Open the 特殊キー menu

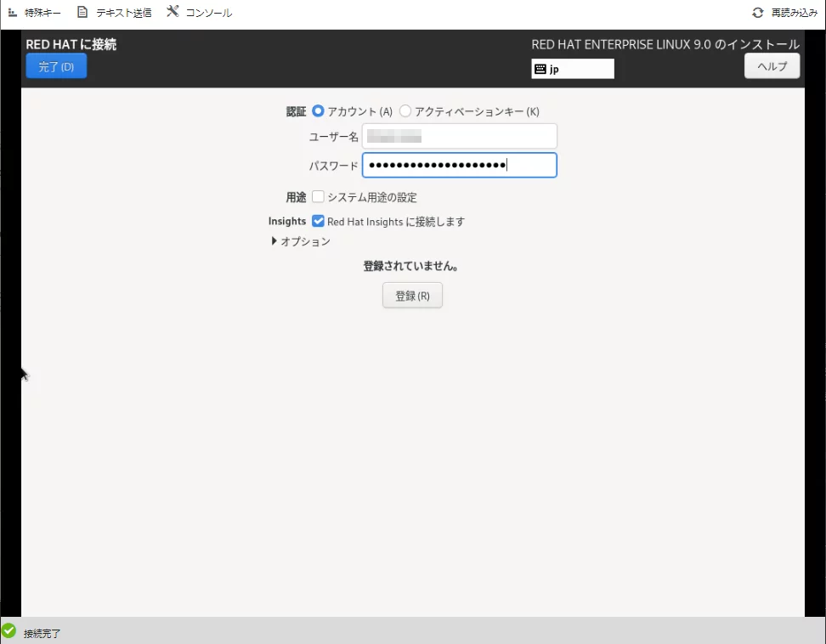42,13
